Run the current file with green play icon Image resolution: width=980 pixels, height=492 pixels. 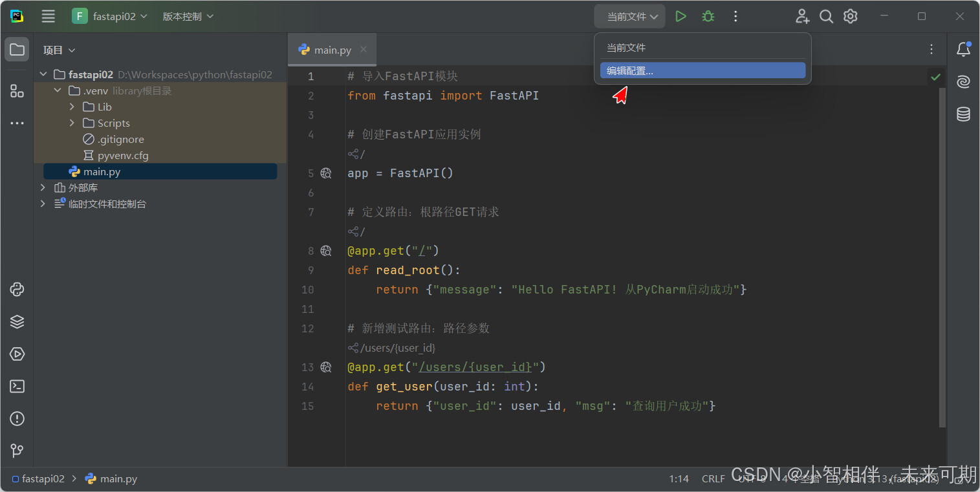681,16
